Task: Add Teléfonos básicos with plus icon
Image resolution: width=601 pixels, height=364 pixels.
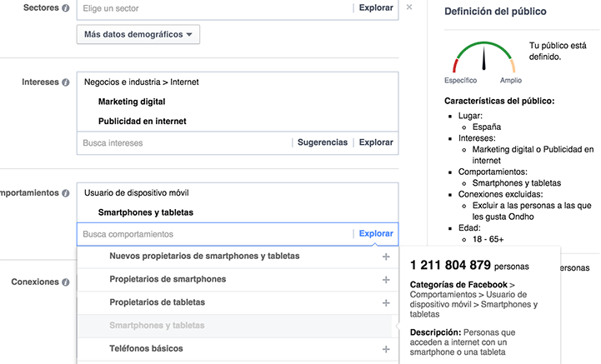Action: [x=386, y=349]
